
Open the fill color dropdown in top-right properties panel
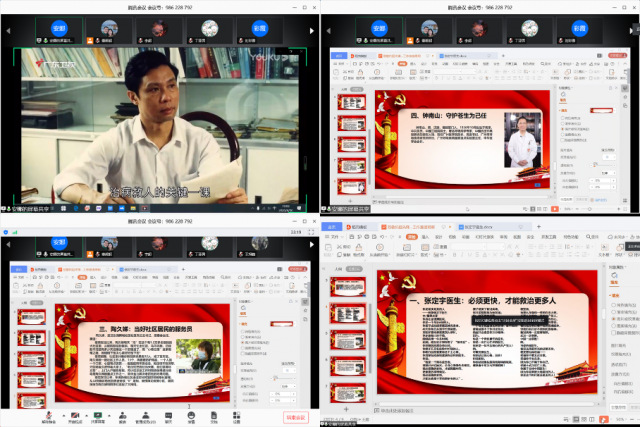(603, 110)
